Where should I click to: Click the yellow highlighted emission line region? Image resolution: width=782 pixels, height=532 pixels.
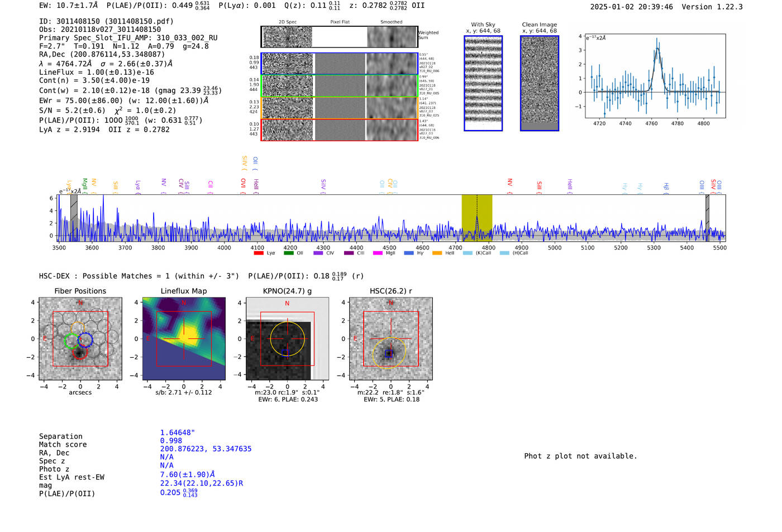click(x=476, y=218)
